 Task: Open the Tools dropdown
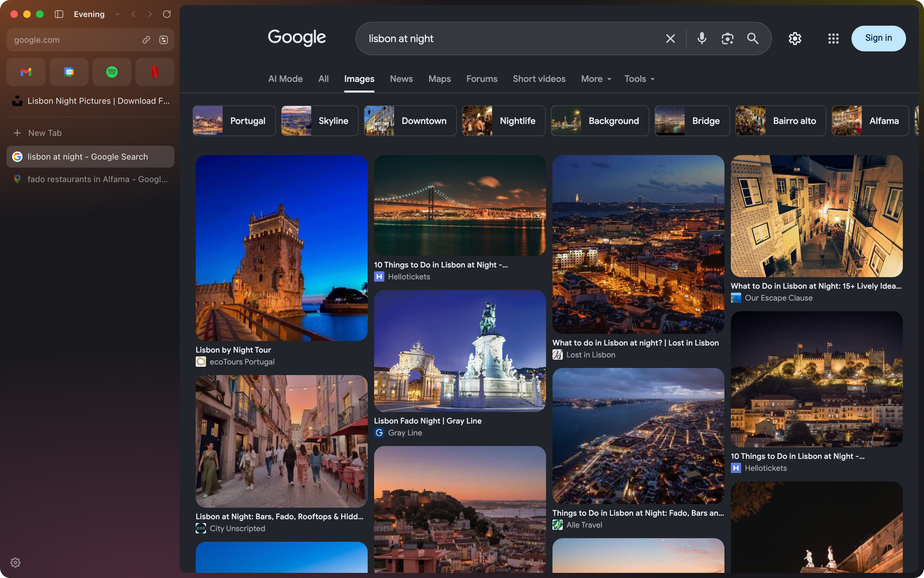point(639,79)
